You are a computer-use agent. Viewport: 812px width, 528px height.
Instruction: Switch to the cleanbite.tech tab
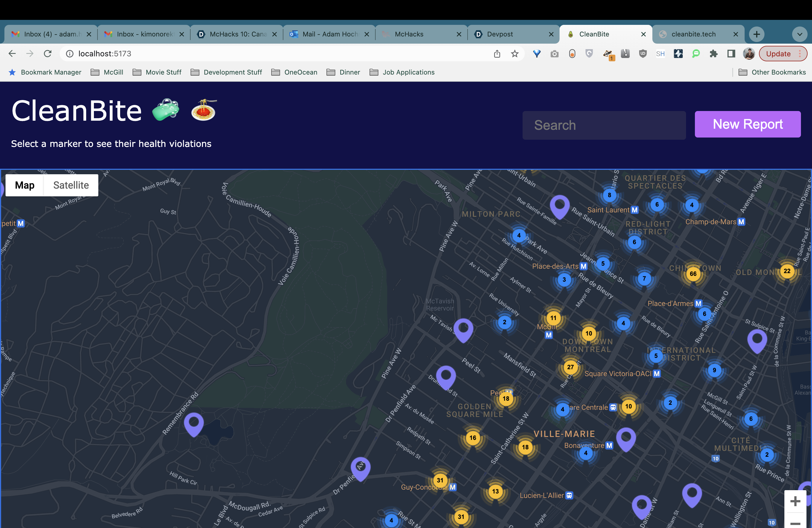(x=693, y=34)
